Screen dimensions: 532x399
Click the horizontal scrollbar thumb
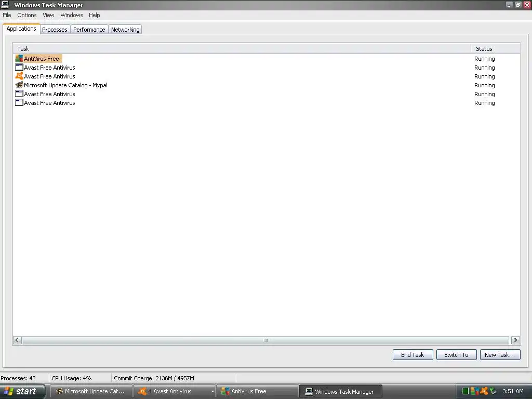coord(265,340)
